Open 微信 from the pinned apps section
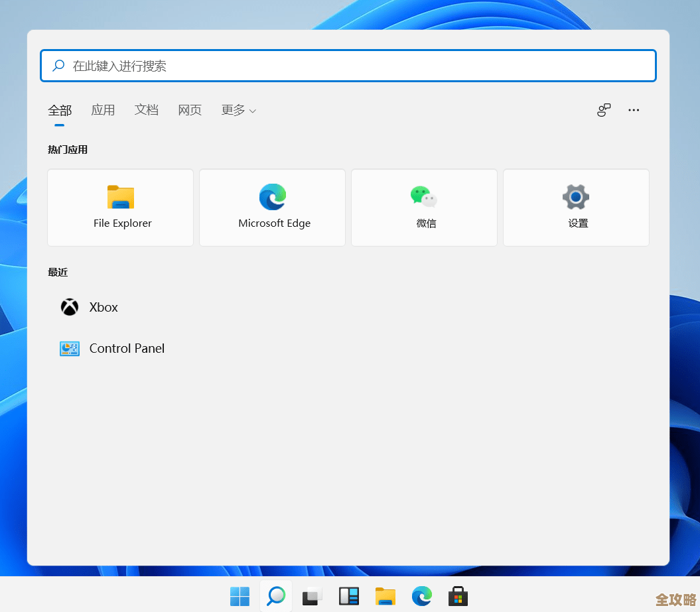 click(424, 207)
